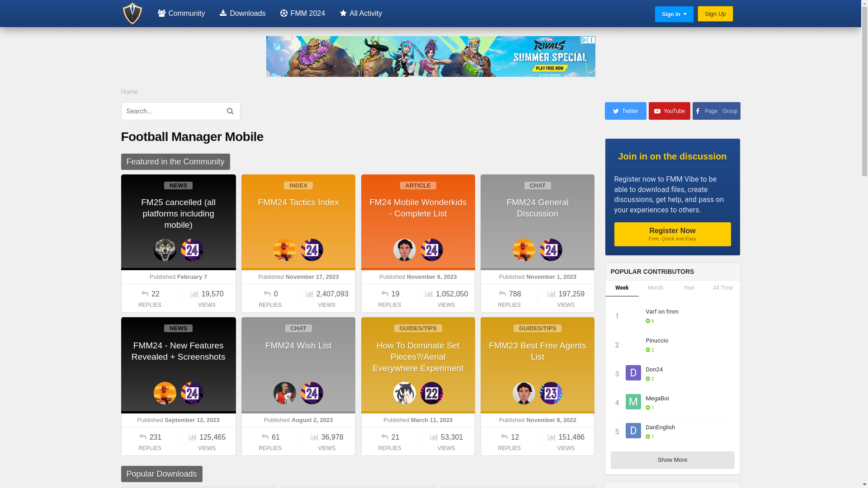868x488 pixels.
Task: Click the 22 badge on Dominate Set Pieces card
Action: (432, 393)
